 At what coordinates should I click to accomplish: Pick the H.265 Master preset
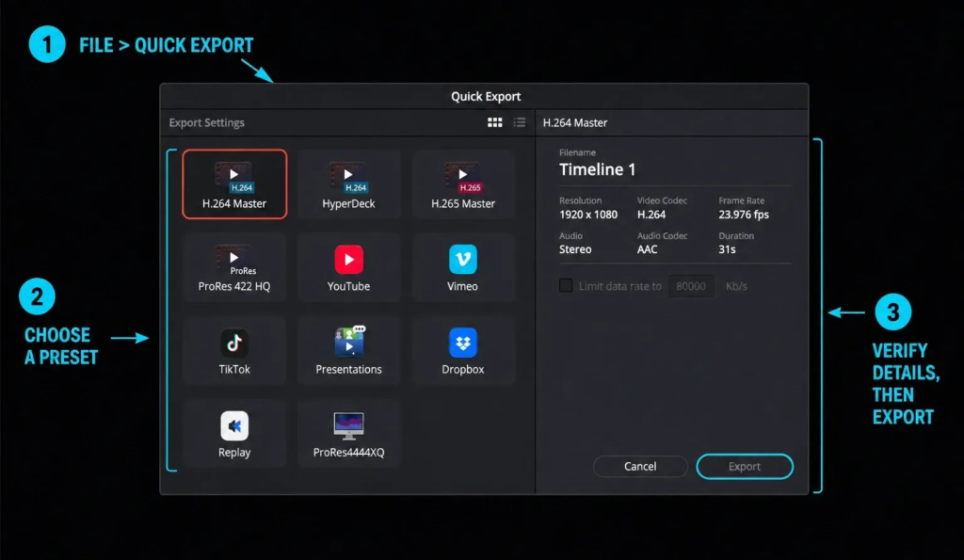pos(463,184)
